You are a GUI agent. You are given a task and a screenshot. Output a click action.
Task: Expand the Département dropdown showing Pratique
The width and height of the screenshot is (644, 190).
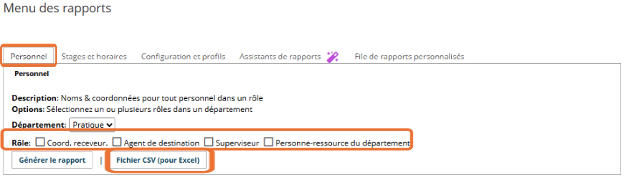(92, 124)
